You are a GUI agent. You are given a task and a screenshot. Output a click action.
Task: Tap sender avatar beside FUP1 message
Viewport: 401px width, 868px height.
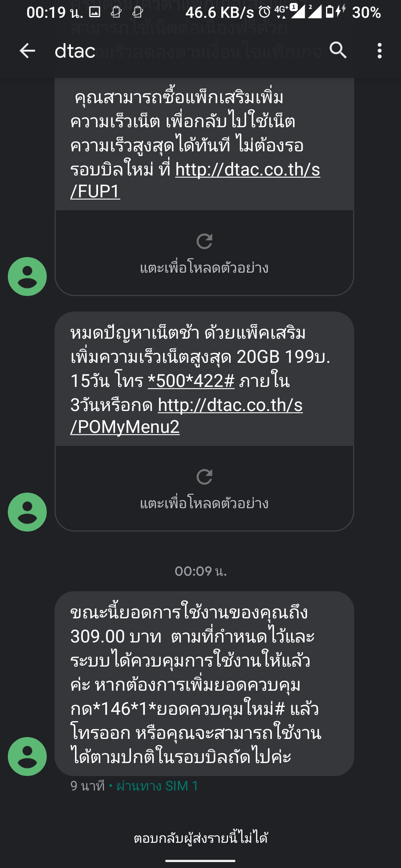(27, 276)
